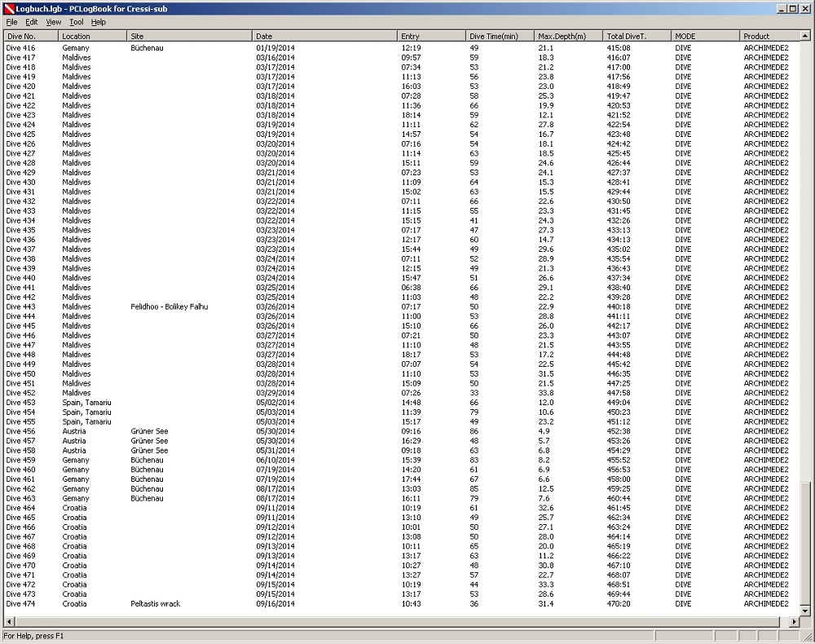
Task: Click the date 08/17/2014 in the Dive 462 row
Action: click(275, 488)
